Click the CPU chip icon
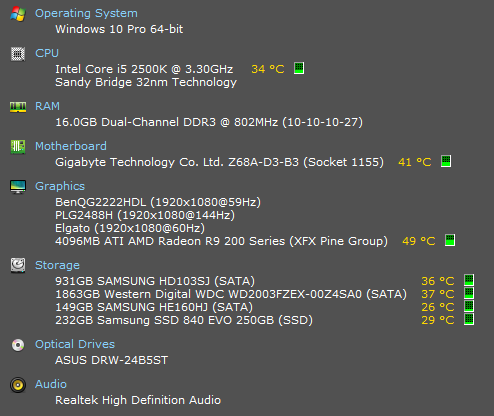 pyautogui.click(x=18, y=54)
